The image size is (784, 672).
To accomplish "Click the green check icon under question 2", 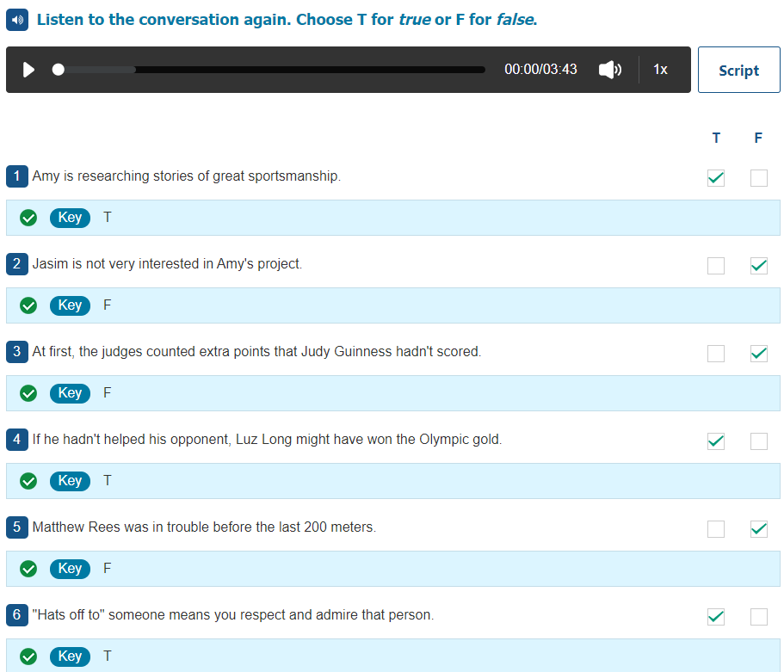I will click(28, 305).
